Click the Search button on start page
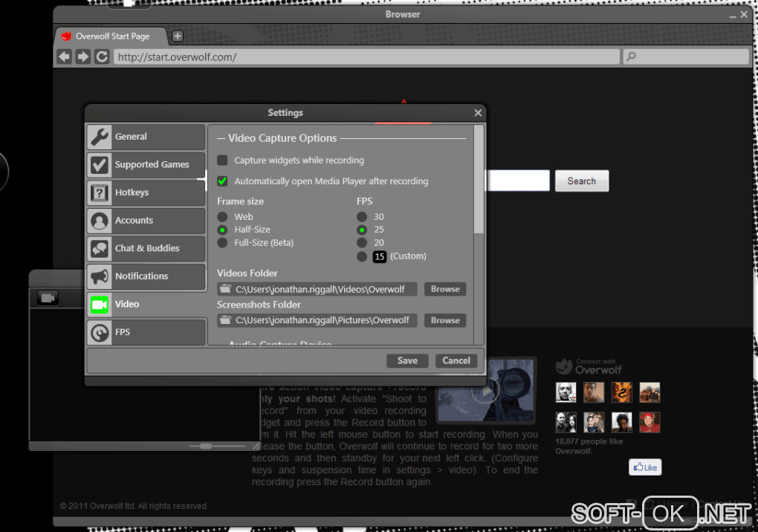Screen dimensions: 758x532 (582, 181)
